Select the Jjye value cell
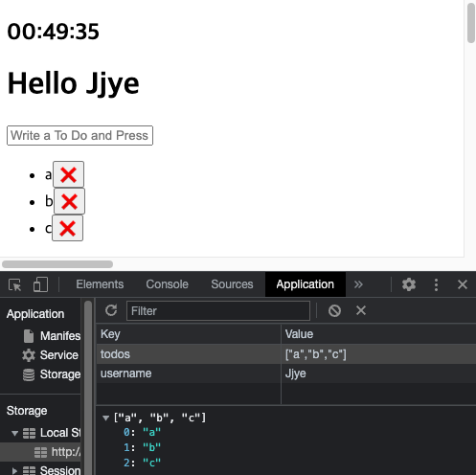Screen dimensions: 476x475 coord(378,373)
